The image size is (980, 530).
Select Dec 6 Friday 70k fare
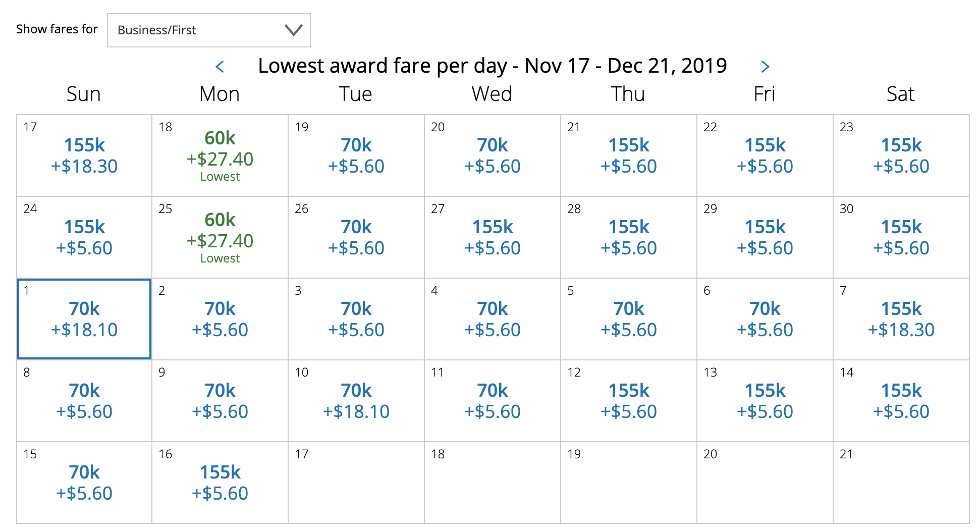coord(765,319)
